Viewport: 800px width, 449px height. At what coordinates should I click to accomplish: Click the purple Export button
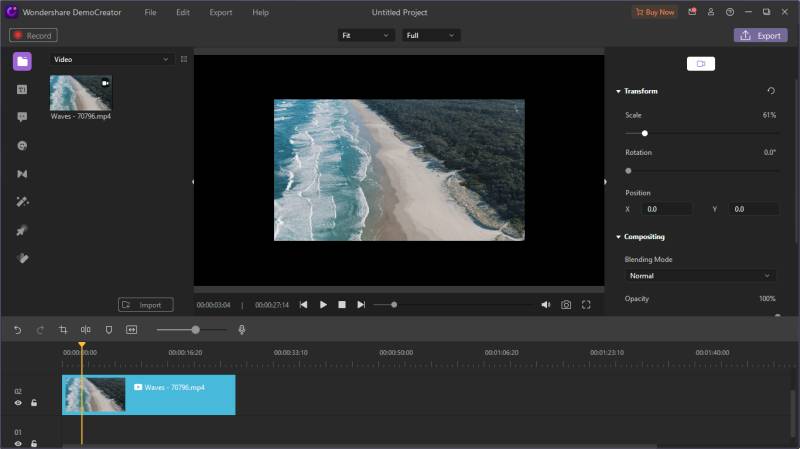760,35
